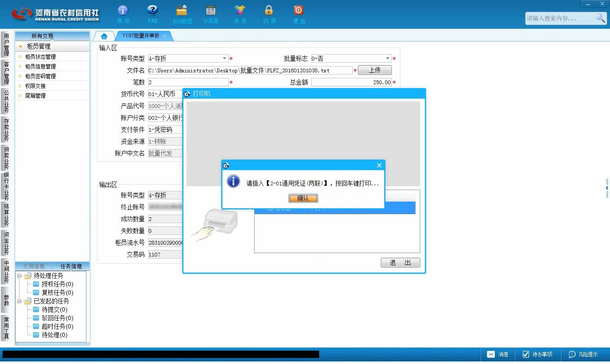The width and height of the screenshot is (610, 364).
Task: Switch to 存款业务 side tab
Action: coord(6,130)
